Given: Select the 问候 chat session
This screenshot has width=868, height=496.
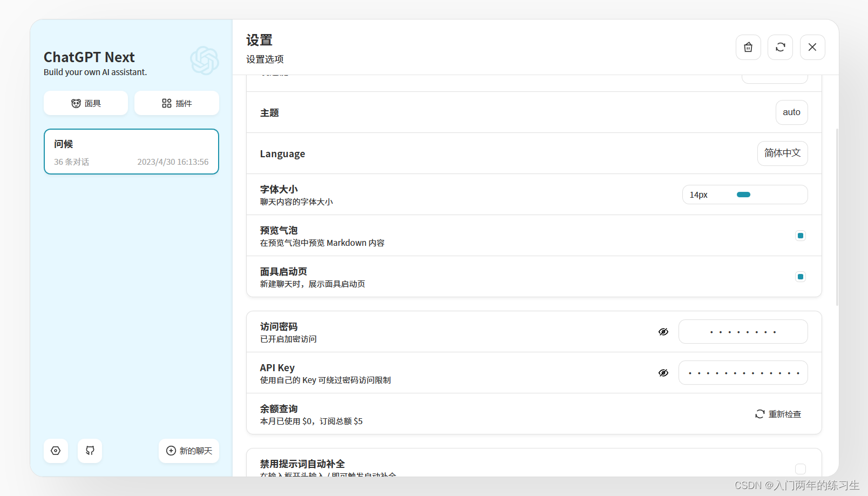Looking at the screenshot, I should click(131, 152).
